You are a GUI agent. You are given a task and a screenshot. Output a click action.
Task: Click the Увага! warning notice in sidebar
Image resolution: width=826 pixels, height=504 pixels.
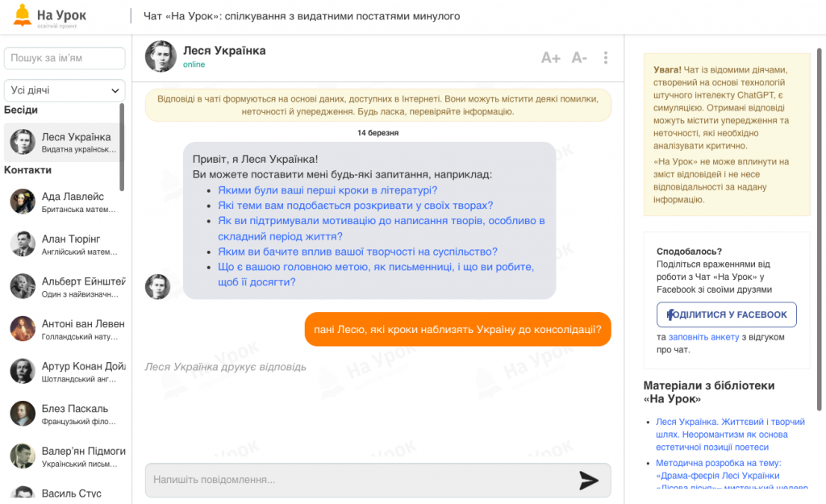point(727,135)
